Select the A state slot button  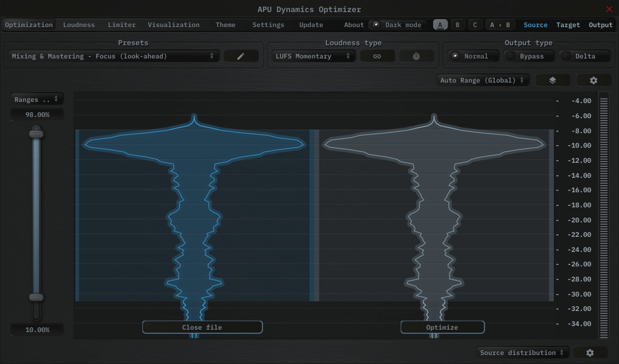click(440, 25)
